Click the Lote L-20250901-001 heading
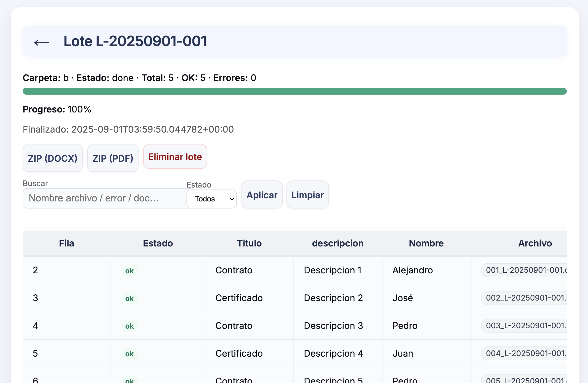588x383 pixels. tap(135, 41)
